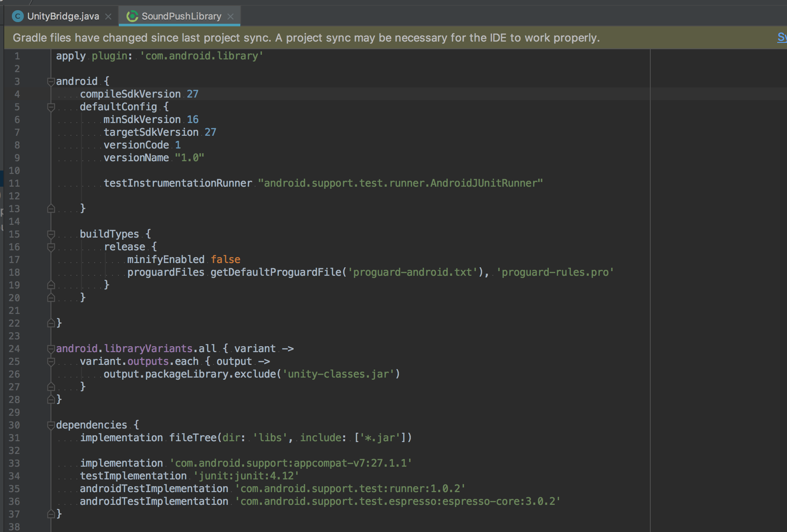Click the 'proguard-android.txt' string
787x532 pixels.
(413, 272)
